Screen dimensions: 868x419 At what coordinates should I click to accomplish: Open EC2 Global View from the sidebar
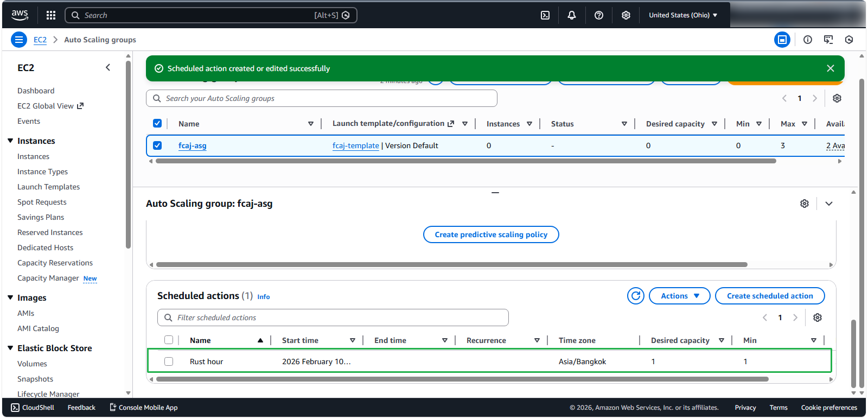point(50,106)
